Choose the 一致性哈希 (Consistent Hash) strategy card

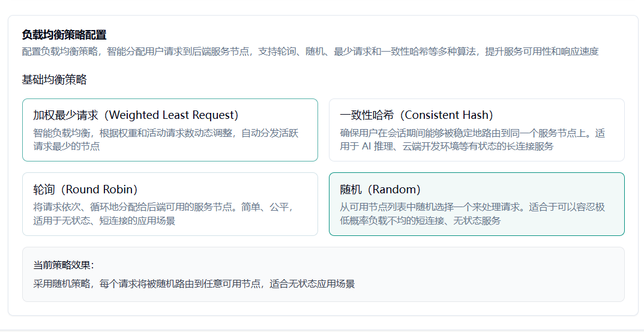coord(477,130)
